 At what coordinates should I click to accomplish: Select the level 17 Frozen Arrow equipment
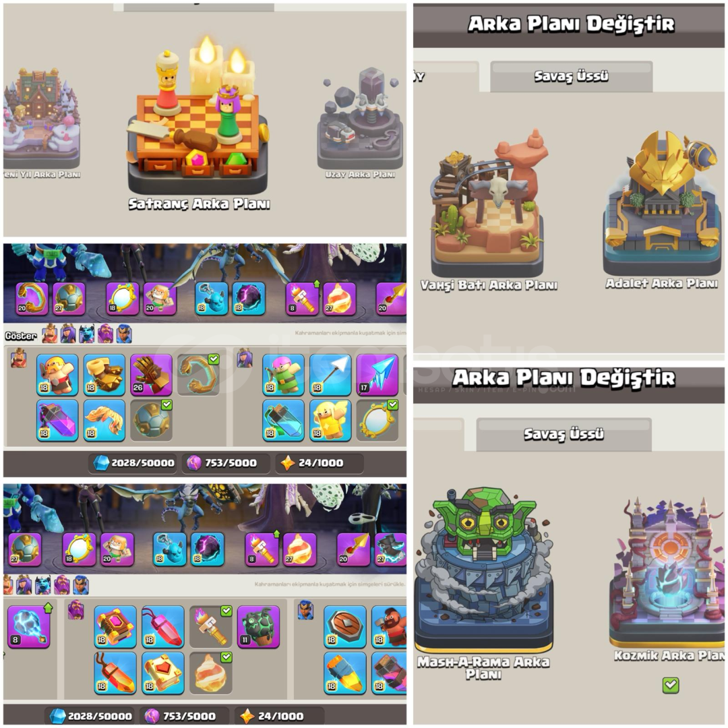pyautogui.click(x=377, y=375)
